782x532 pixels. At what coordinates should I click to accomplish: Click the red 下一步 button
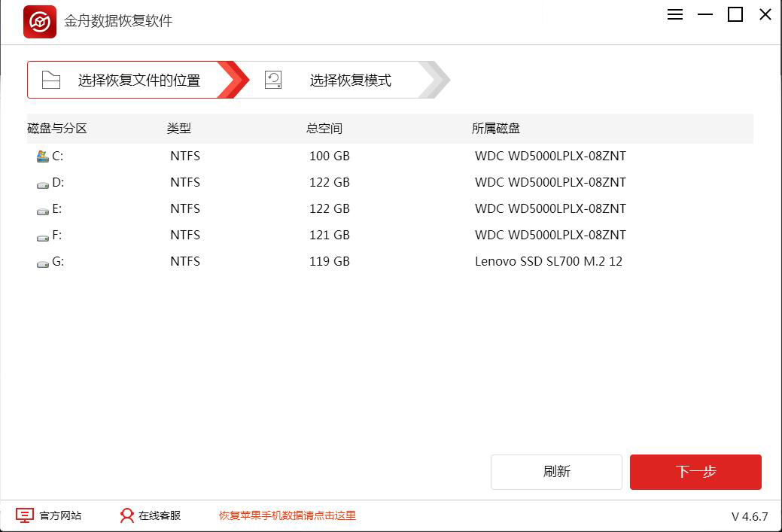tap(695, 472)
